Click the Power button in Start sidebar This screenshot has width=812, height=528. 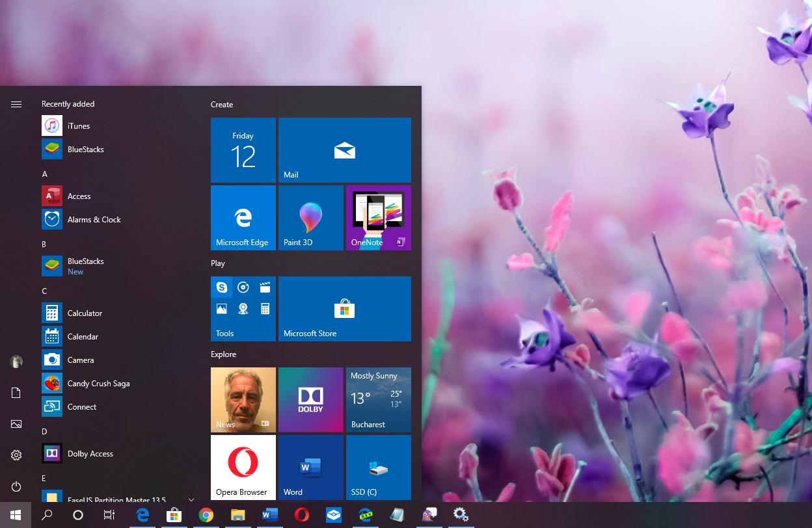point(16,486)
